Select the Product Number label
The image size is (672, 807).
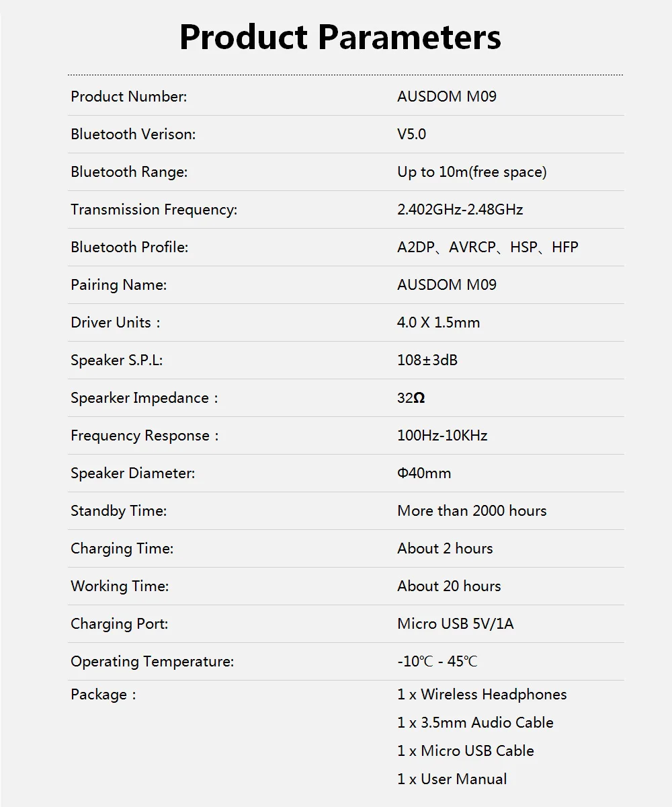[129, 96]
